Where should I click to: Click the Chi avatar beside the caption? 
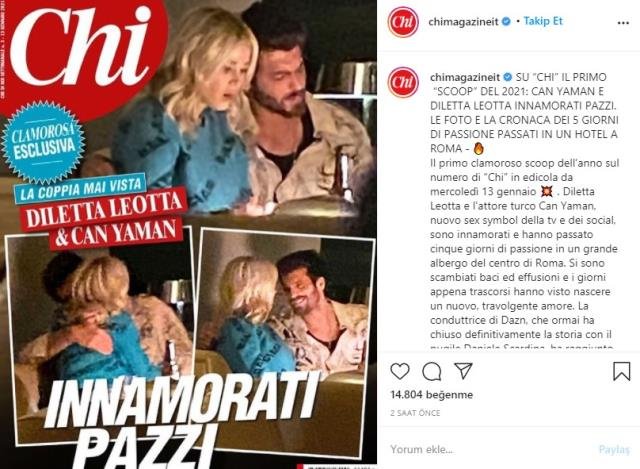pos(403,82)
